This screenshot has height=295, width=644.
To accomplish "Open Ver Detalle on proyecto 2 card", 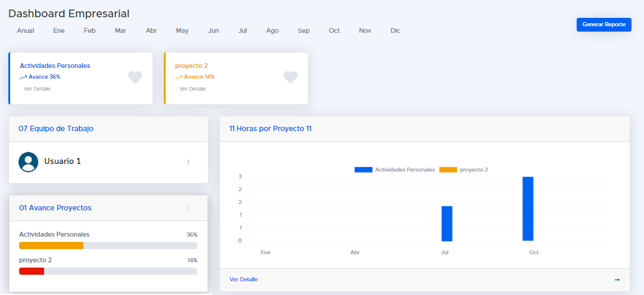I will (x=192, y=89).
